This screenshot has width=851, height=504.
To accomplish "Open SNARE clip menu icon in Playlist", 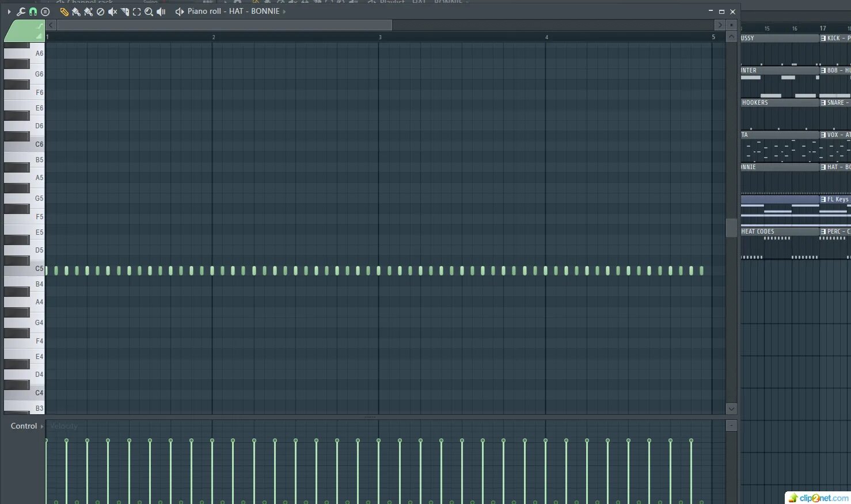I will point(823,102).
